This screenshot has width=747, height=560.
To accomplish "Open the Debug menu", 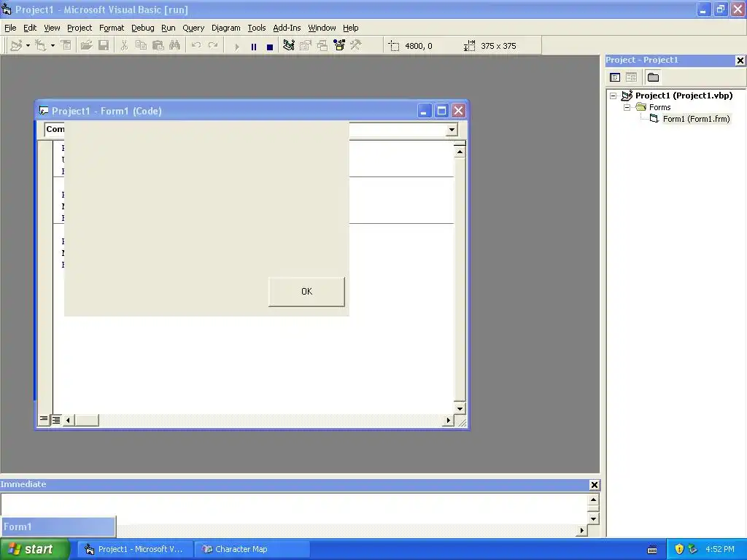I will pos(142,28).
